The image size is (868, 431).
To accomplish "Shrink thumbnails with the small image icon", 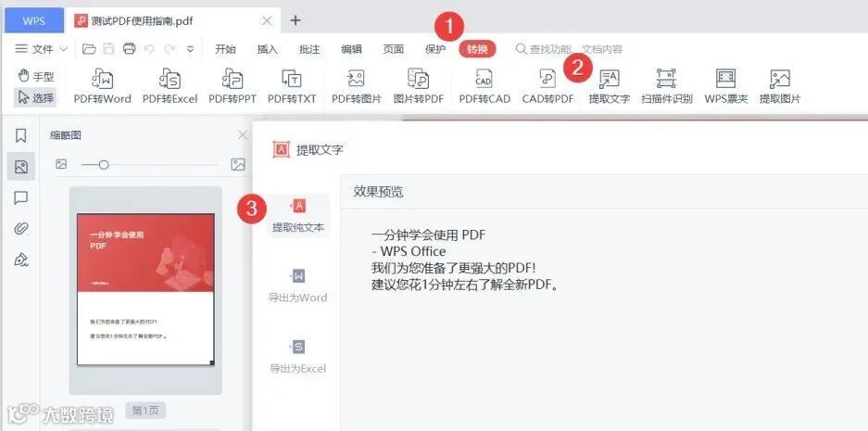I will (61, 164).
